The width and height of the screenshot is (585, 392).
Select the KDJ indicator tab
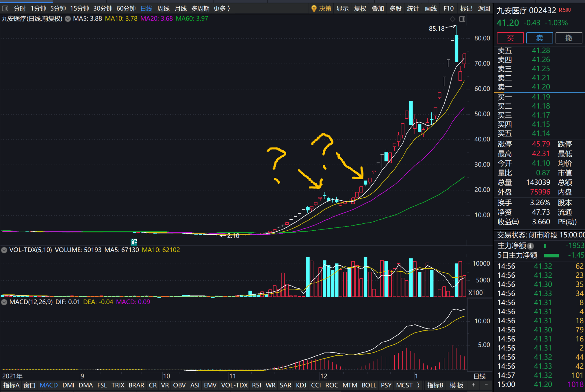(x=301, y=385)
